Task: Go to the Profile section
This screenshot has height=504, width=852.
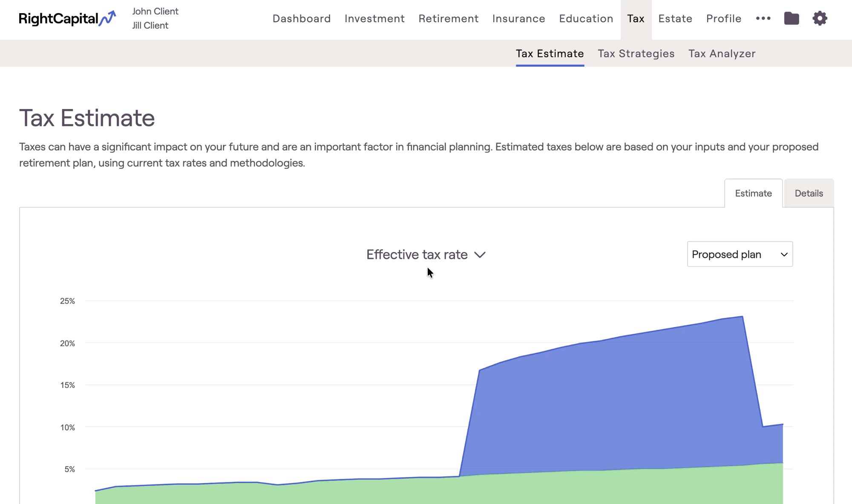Action: tap(723, 19)
